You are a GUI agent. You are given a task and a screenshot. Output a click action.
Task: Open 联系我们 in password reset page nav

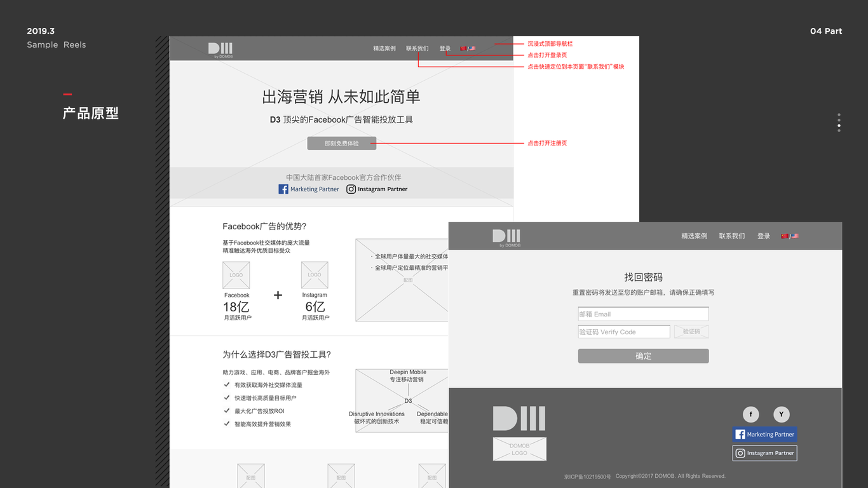pos(732,236)
